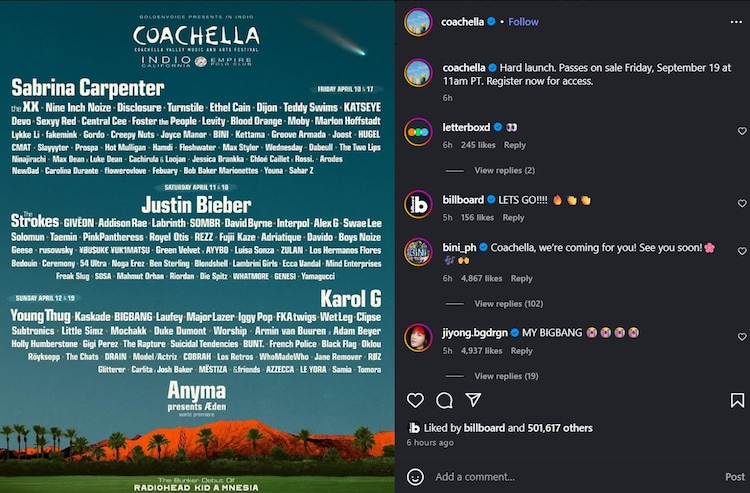
Task: View 501,617 others who liked post
Action: (560, 428)
